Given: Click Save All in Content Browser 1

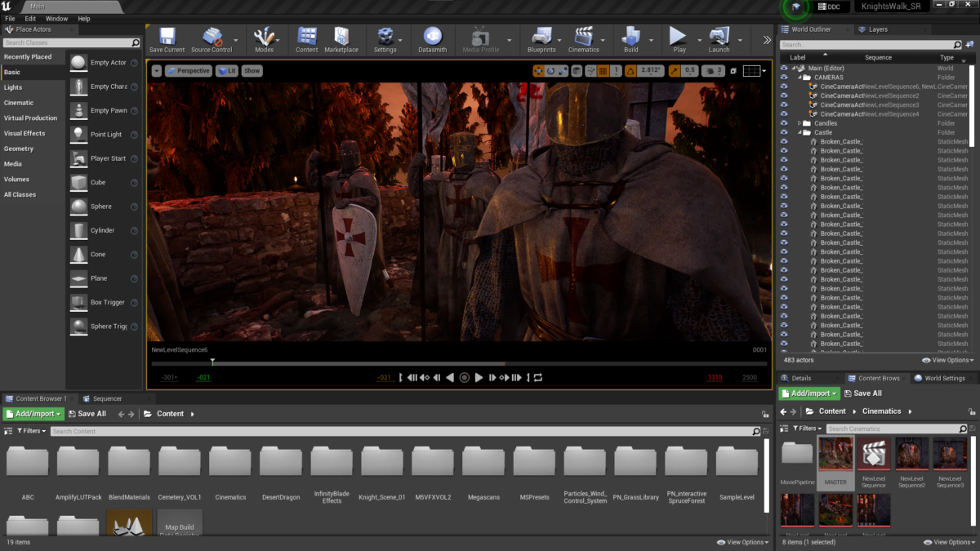Looking at the screenshot, I should (x=87, y=414).
